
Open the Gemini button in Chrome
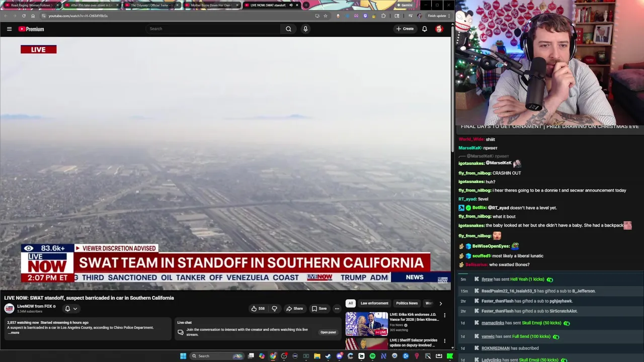405,5
